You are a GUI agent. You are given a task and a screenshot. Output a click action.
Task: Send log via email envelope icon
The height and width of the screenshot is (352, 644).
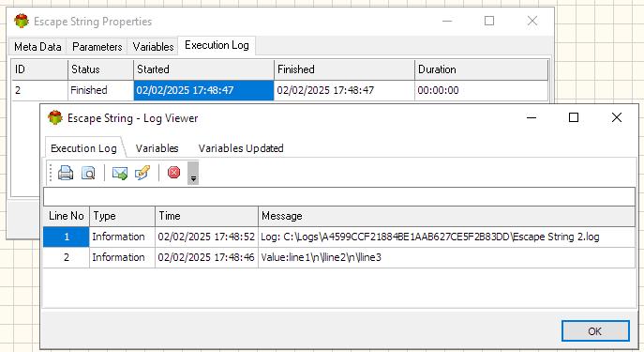point(119,173)
